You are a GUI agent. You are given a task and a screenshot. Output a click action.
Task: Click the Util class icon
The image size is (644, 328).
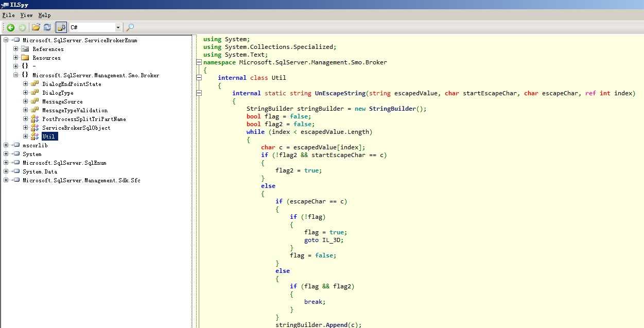[x=34, y=136]
